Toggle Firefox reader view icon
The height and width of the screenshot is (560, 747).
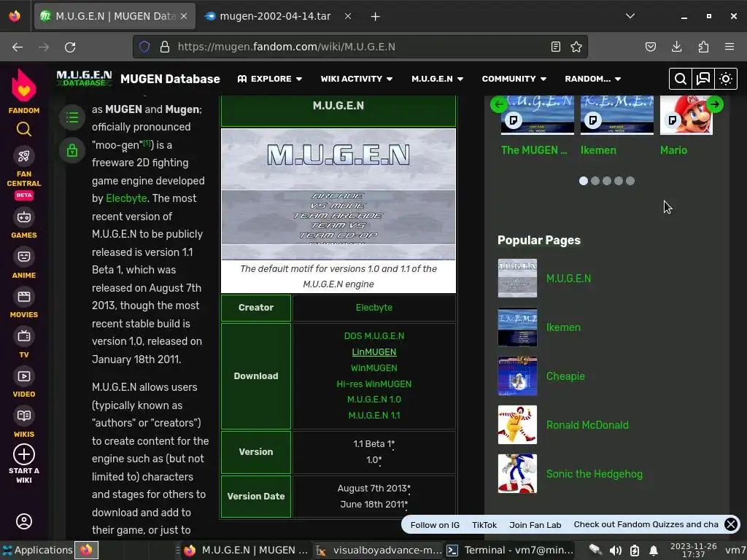pos(555,47)
